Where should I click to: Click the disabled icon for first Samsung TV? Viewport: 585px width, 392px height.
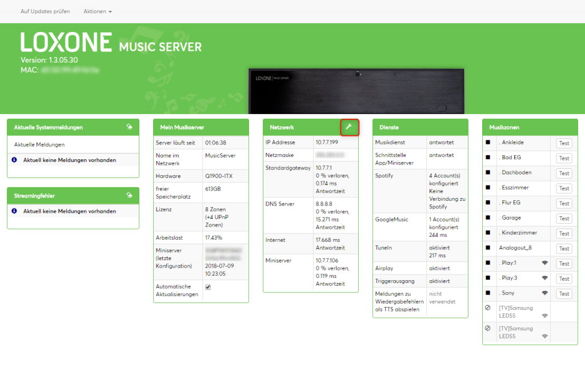click(x=487, y=308)
